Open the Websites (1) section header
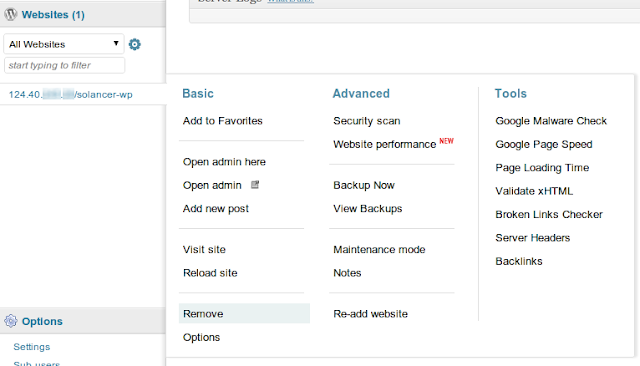 (53, 15)
